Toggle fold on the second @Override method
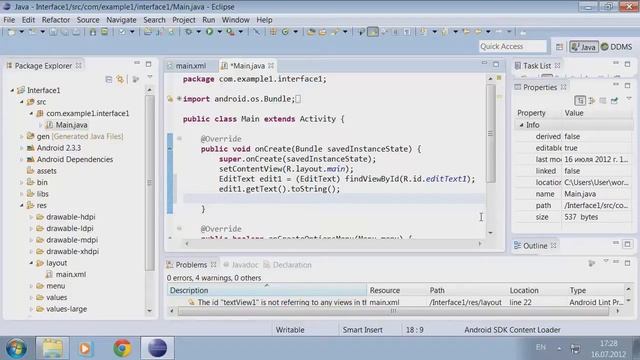 click(x=179, y=229)
